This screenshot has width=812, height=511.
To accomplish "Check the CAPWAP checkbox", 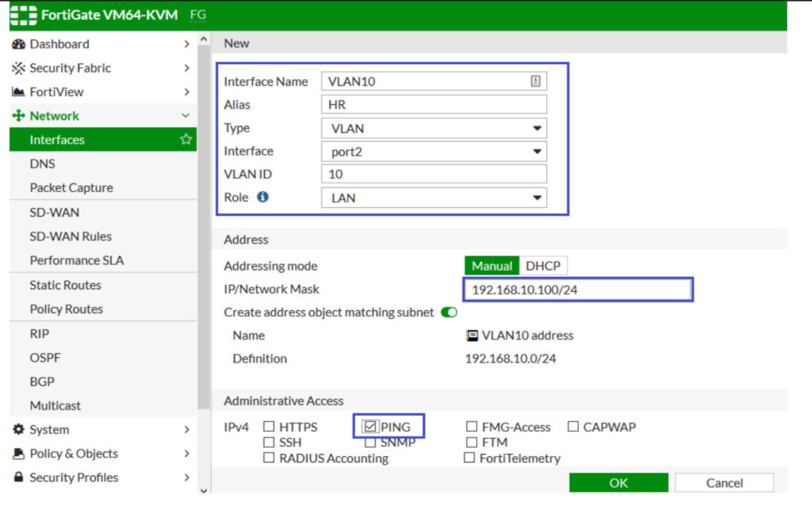I will click(573, 427).
